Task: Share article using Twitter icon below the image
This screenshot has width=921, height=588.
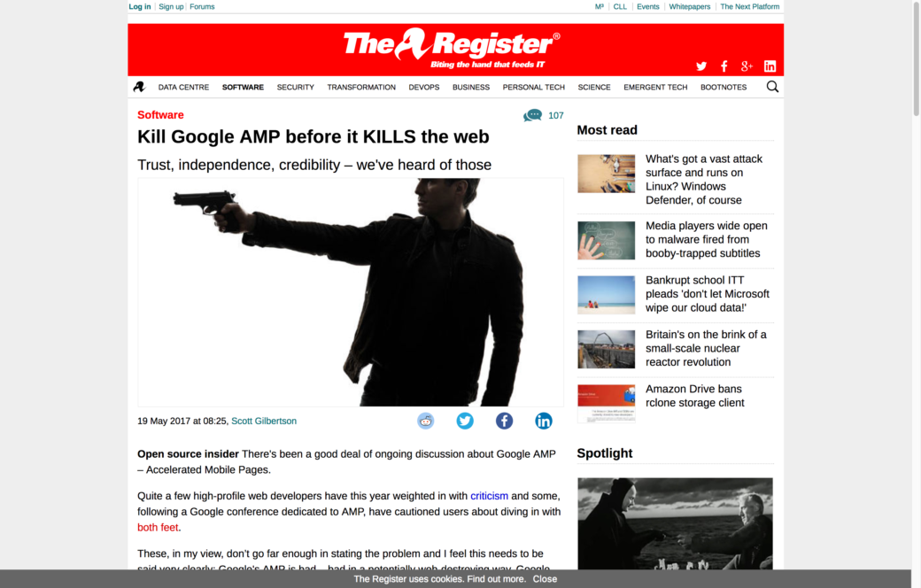Action: 465,421
